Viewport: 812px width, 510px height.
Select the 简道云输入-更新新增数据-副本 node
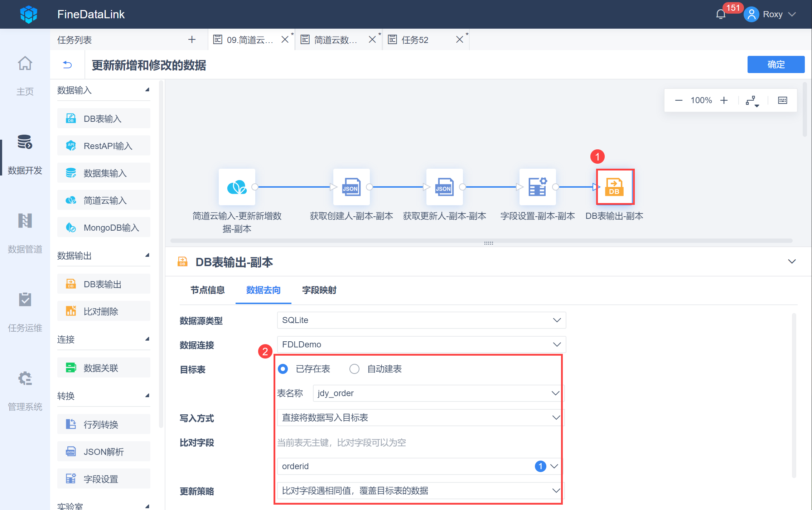click(237, 187)
